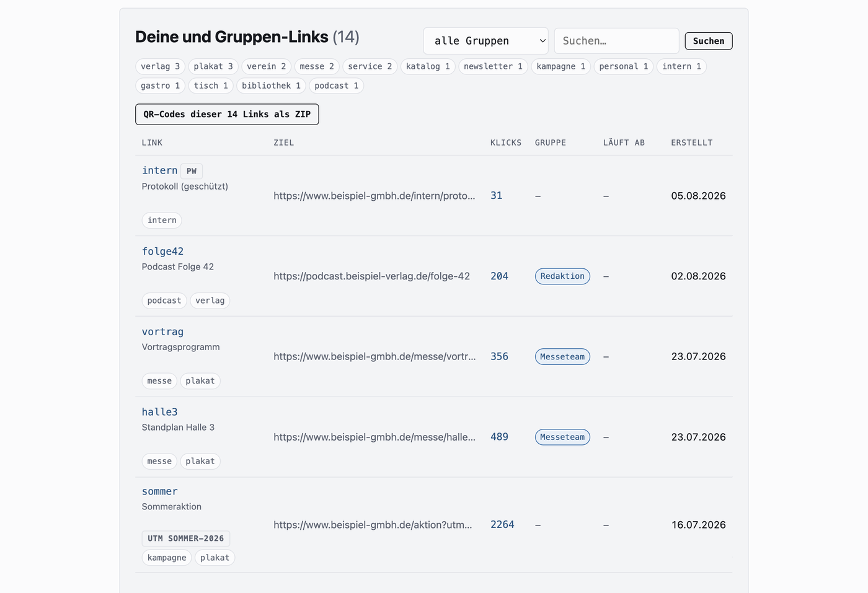
Task: Click Messeteam badge in vortrag row
Action: (562, 357)
